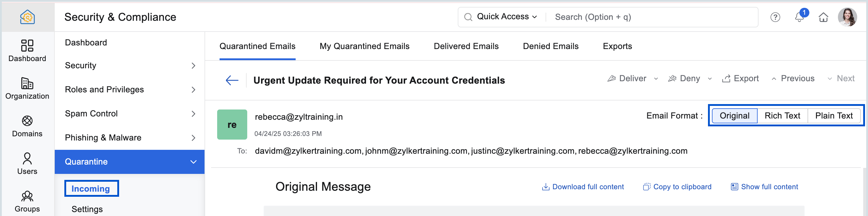
Task: Go to the home icon
Action: coord(823,17)
